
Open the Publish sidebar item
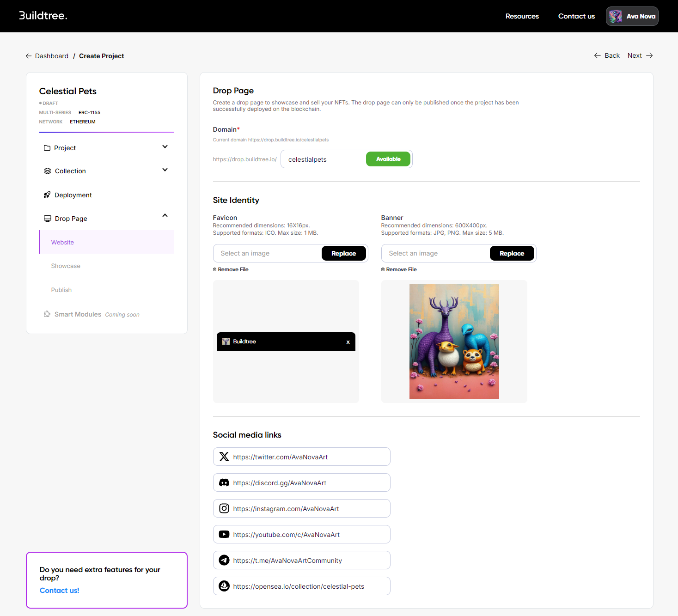pyautogui.click(x=61, y=290)
